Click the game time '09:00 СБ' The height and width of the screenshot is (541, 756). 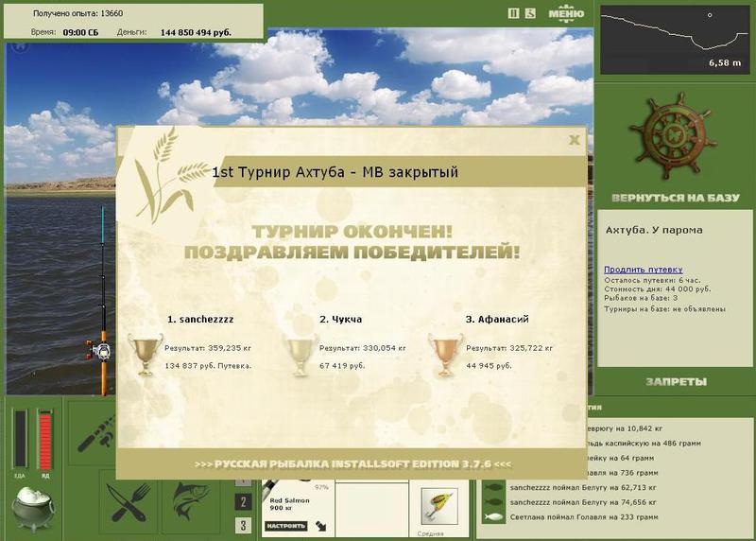pos(80,33)
